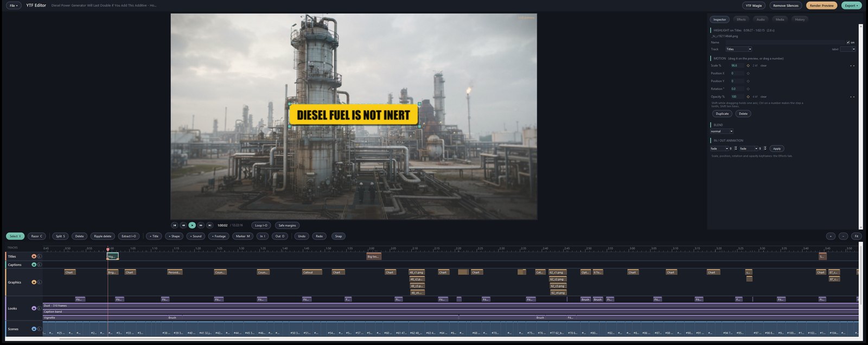Apply the in/out animation
Viewport: 868px width, 345px height.
(x=777, y=149)
